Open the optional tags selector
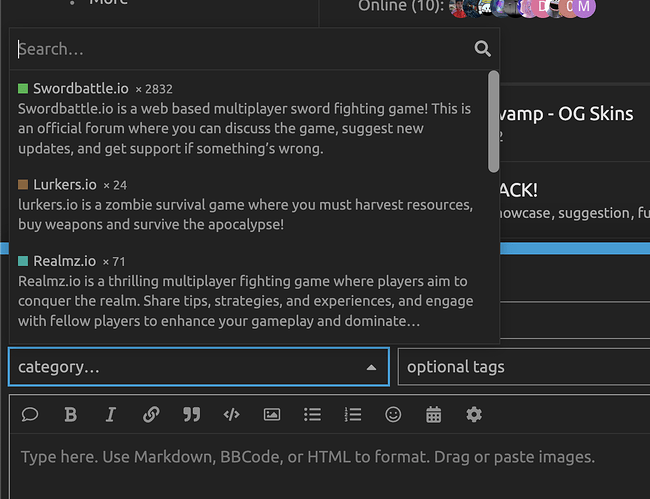Viewport: 650px width, 499px height. [524, 367]
